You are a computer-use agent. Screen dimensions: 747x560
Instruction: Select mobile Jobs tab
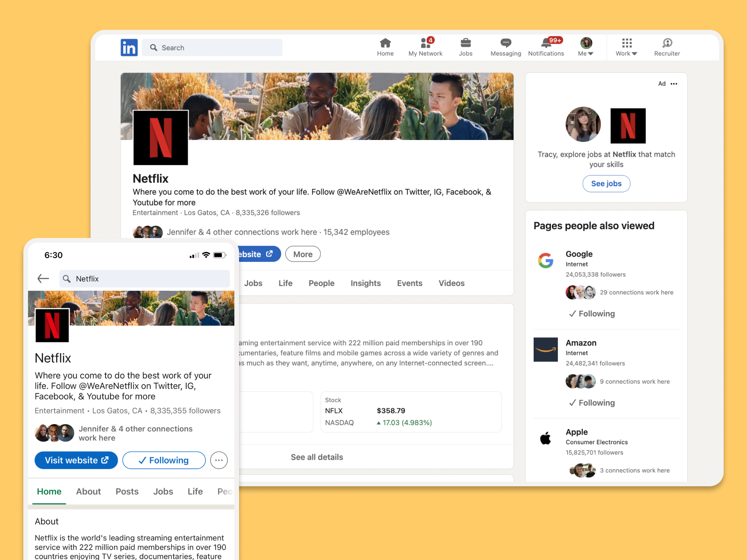click(x=163, y=491)
